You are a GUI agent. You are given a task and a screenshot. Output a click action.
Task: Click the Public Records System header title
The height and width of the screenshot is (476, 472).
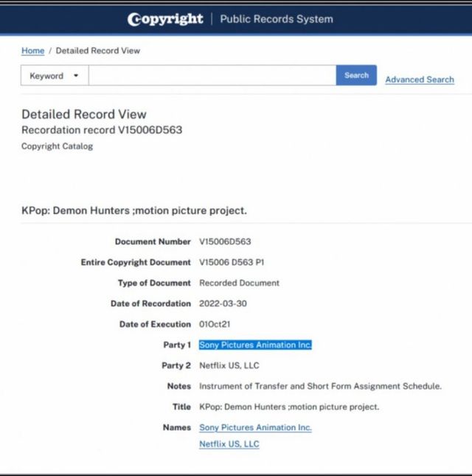click(x=276, y=19)
